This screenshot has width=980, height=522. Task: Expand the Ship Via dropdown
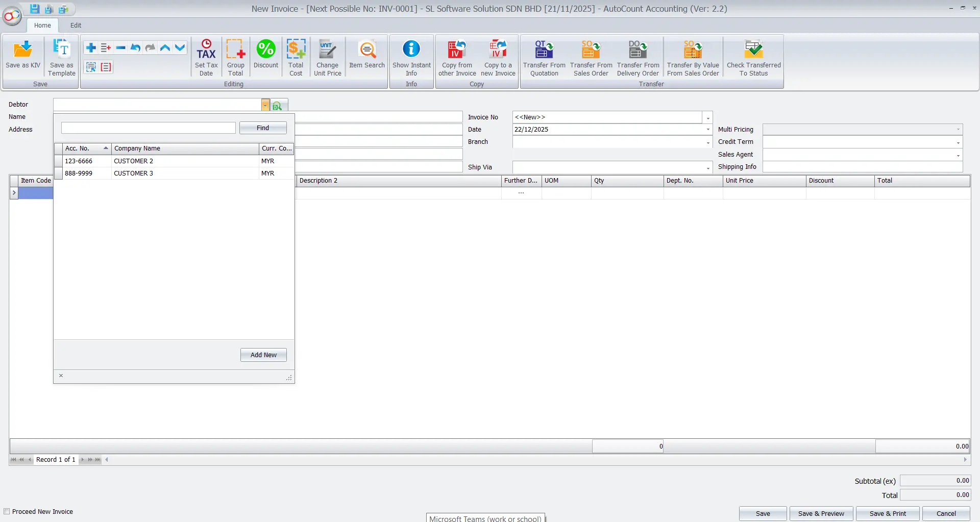point(707,167)
